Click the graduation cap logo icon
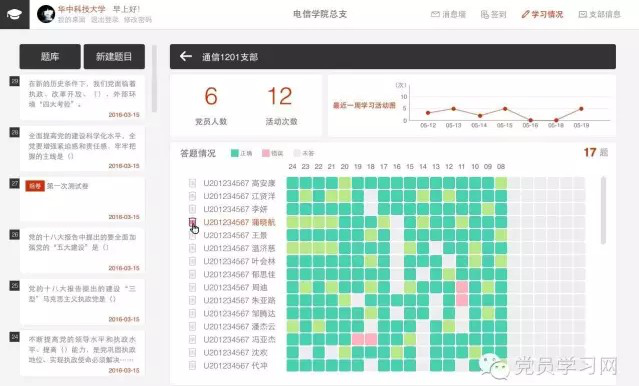The height and width of the screenshot is (386, 639). 14,15
